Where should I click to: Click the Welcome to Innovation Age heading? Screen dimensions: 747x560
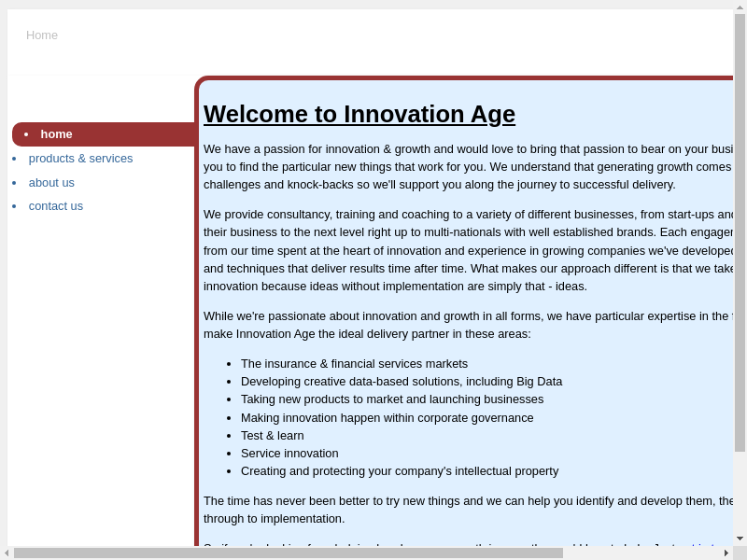click(x=359, y=114)
